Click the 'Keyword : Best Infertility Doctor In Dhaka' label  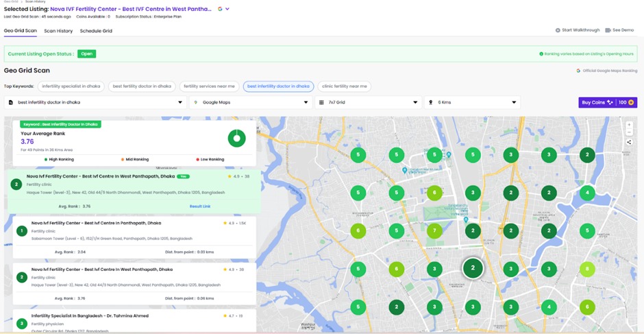click(61, 124)
